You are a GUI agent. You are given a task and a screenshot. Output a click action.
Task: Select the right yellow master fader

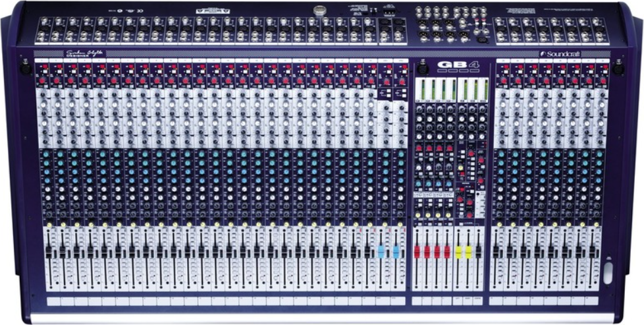pos(469,252)
